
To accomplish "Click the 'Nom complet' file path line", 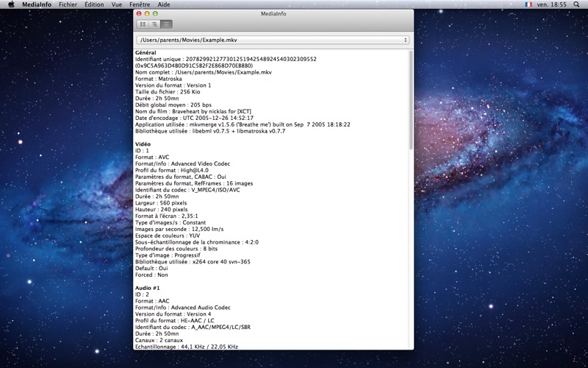I will coord(204,72).
